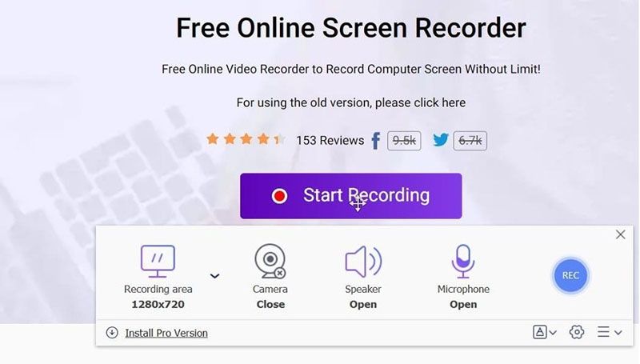Open the annotation tool dropdown
This screenshot has height=364, width=640.
(545, 332)
